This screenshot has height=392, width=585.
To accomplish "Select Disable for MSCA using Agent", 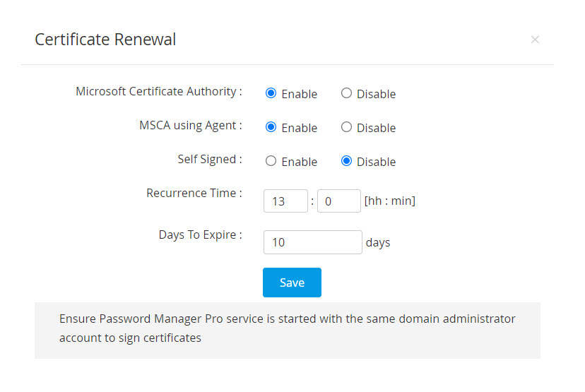I will [x=346, y=127].
